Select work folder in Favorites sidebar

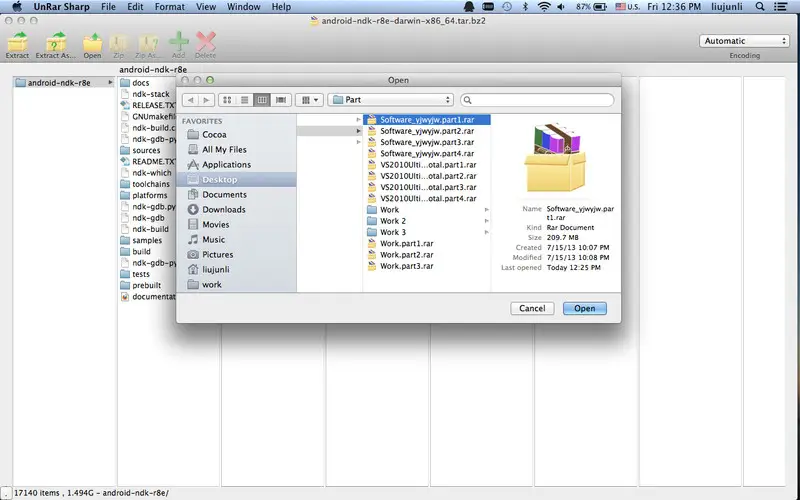(x=212, y=285)
